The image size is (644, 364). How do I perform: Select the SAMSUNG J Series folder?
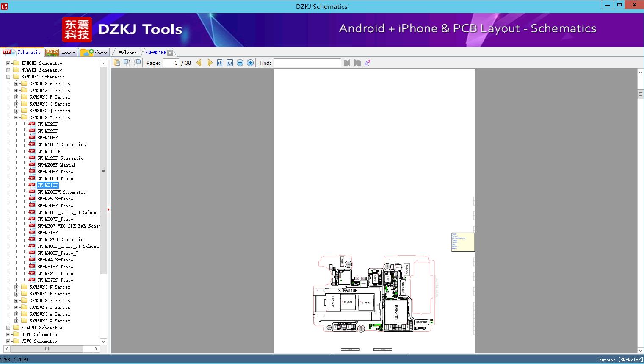coord(50,111)
